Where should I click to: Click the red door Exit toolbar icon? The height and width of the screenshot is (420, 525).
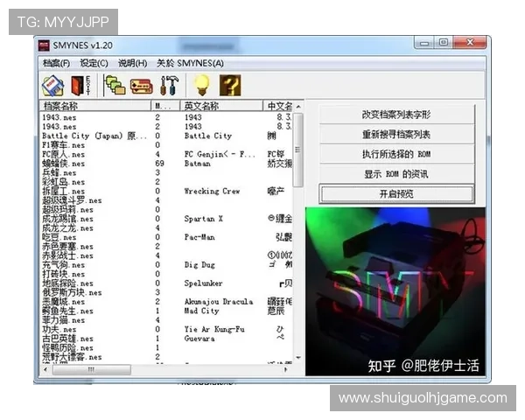[x=80, y=86]
